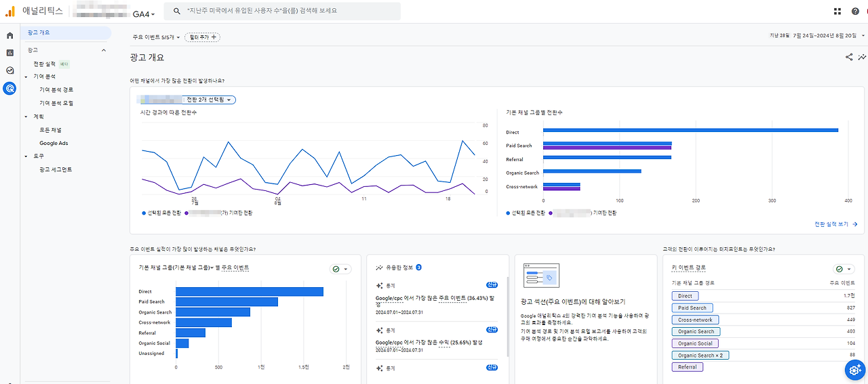Open the 전환 실적 보기 link
This screenshot has height=384, width=868.
(x=836, y=224)
